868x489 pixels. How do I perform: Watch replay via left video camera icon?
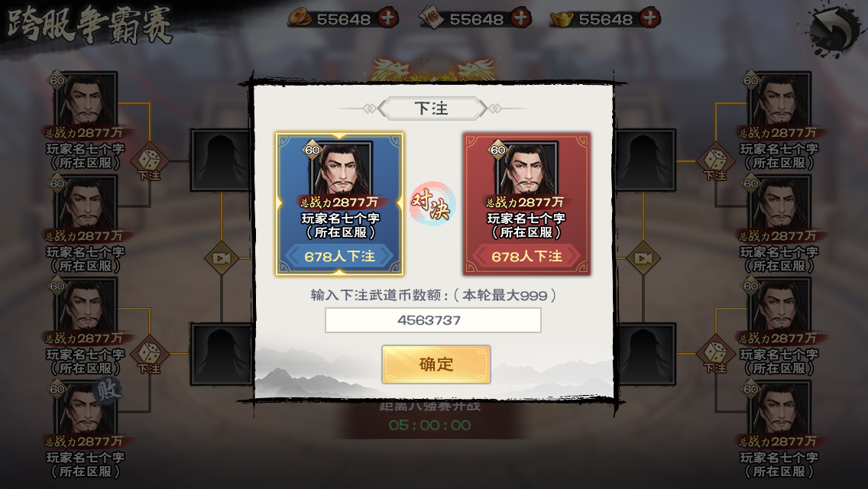(x=222, y=258)
